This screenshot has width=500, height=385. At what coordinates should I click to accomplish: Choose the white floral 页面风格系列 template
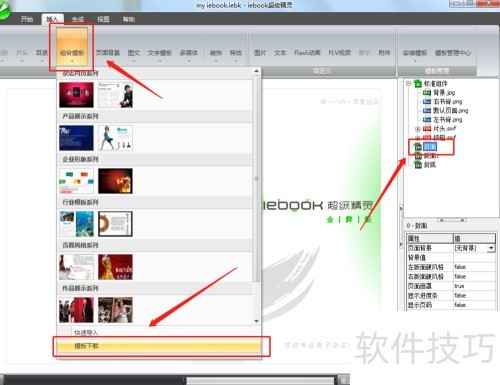point(76,267)
